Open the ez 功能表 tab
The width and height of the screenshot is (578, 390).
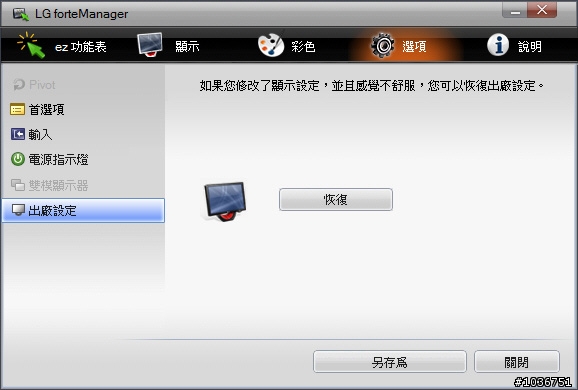tap(62, 46)
